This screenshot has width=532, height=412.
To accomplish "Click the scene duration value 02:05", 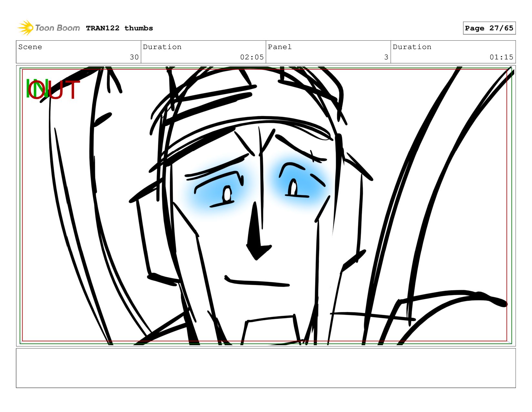I will (x=251, y=57).
